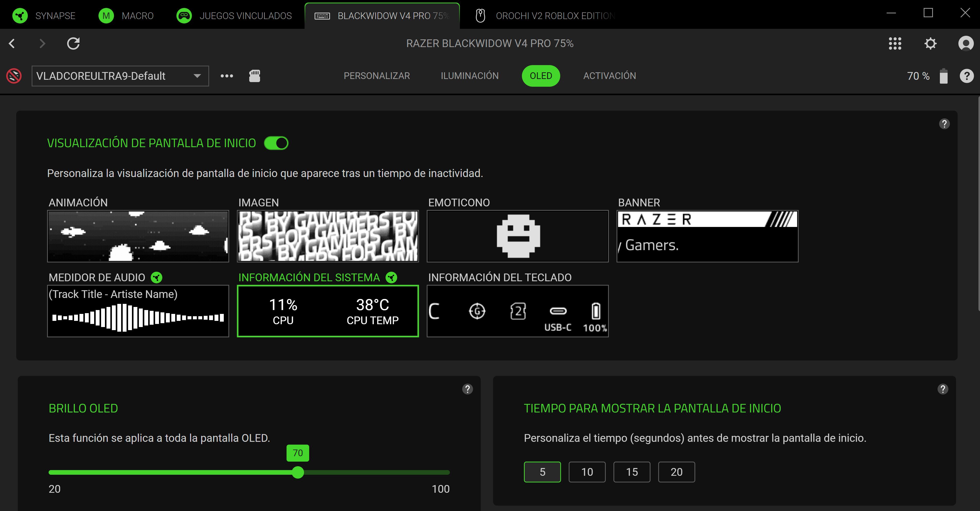Open the VLADCOREULTRA9-Default profile dropdown
980x511 pixels.
click(x=120, y=76)
